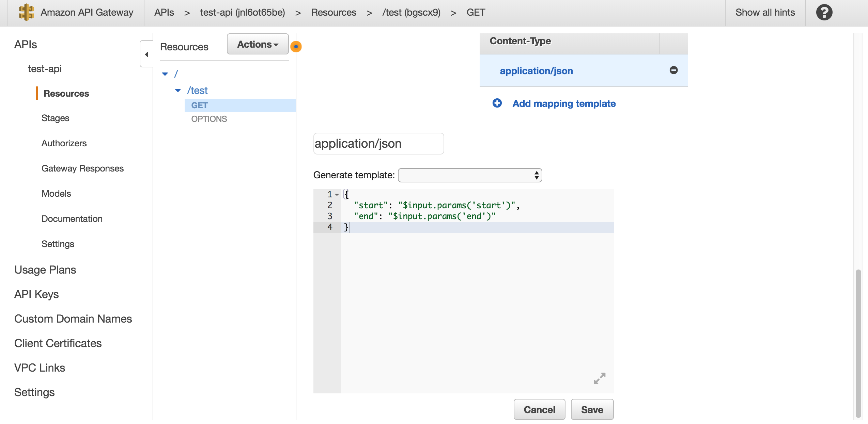Screen dimensions: 868x424
Task: Click the orange hint dot near Actions
Action: 296,47
